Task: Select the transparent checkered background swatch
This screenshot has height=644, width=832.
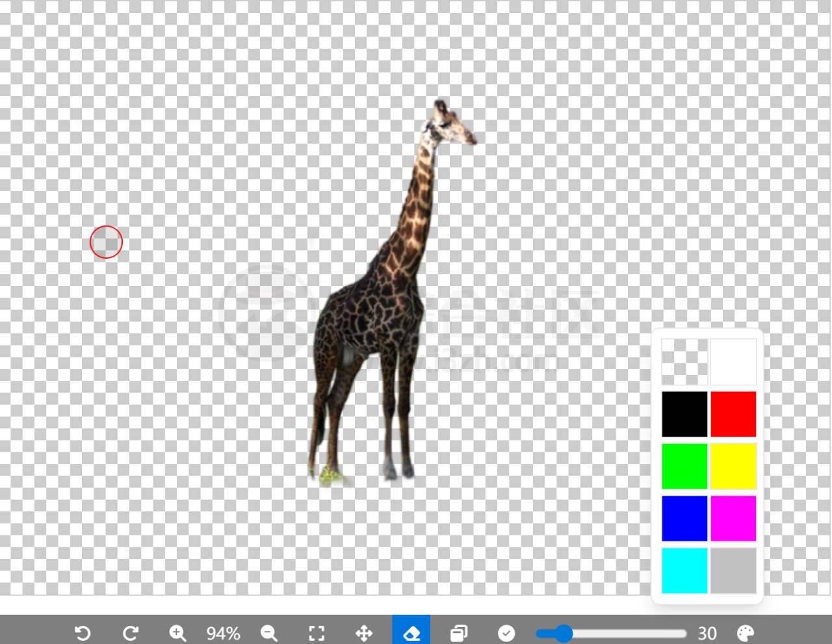Action: (x=684, y=361)
